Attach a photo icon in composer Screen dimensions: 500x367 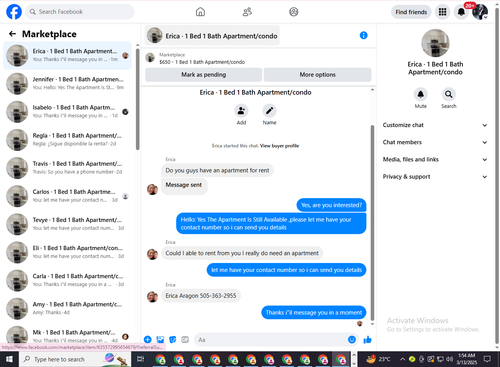[160, 339]
